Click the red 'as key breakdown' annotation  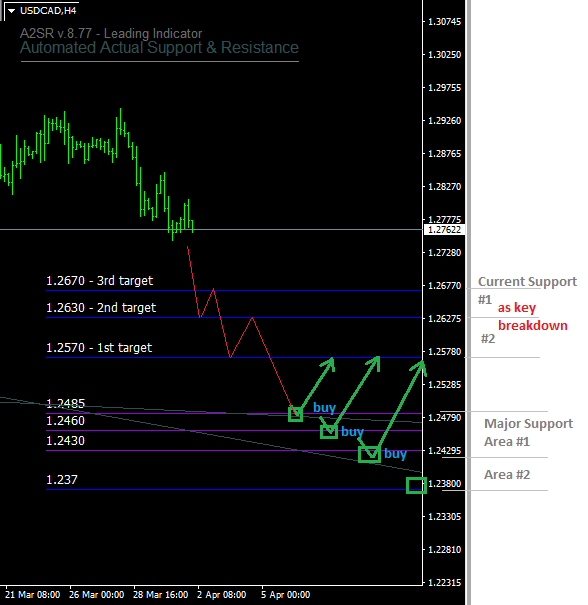532,317
